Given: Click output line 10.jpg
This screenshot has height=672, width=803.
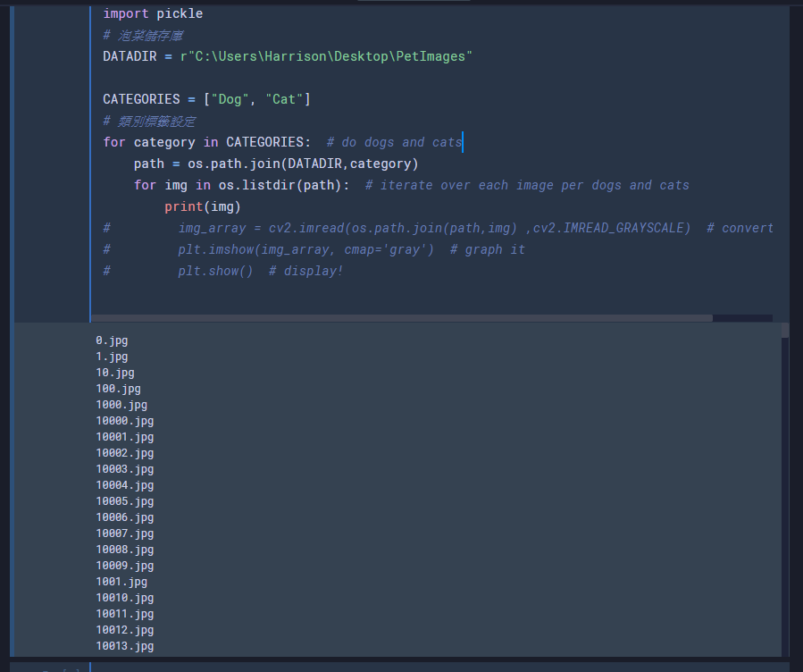Looking at the screenshot, I should [115, 373].
